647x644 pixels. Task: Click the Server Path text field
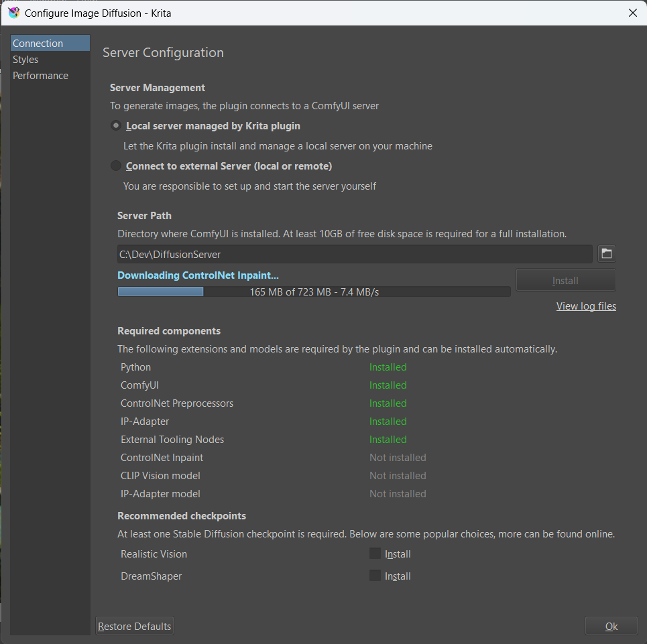[355, 254]
